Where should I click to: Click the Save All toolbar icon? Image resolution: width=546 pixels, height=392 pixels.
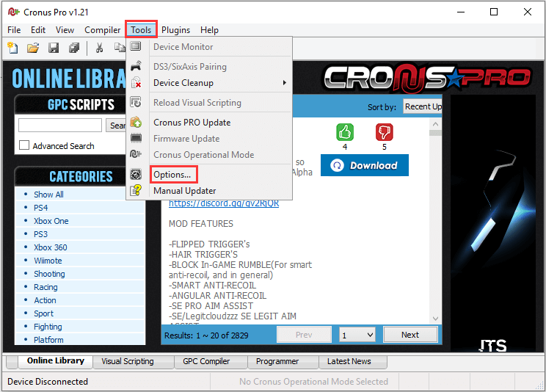pyautogui.click(x=74, y=48)
